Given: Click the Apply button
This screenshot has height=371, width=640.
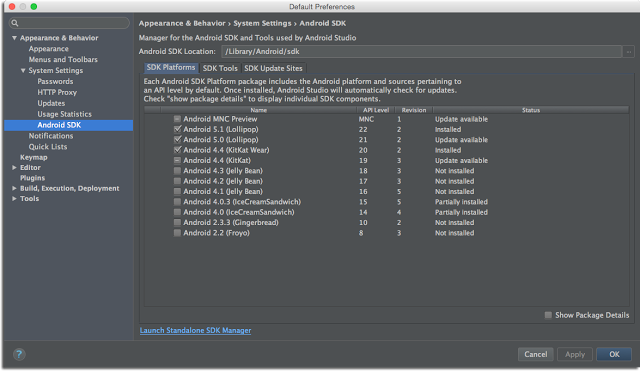Looking at the screenshot, I should (x=575, y=354).
